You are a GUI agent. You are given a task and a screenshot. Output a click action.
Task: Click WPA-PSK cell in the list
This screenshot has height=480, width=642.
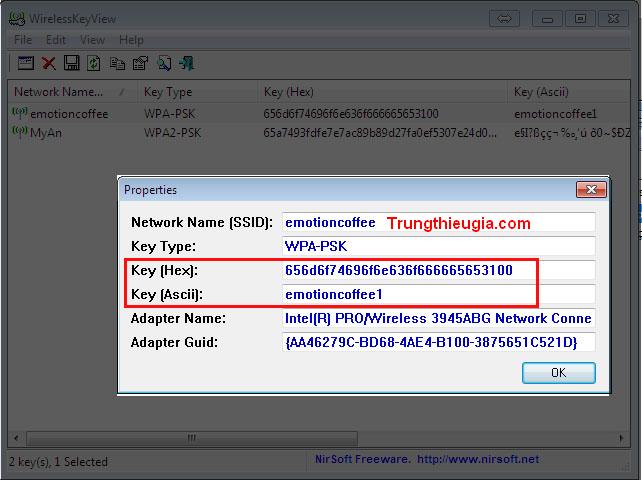pyautogui.click(x=170, y=113)
